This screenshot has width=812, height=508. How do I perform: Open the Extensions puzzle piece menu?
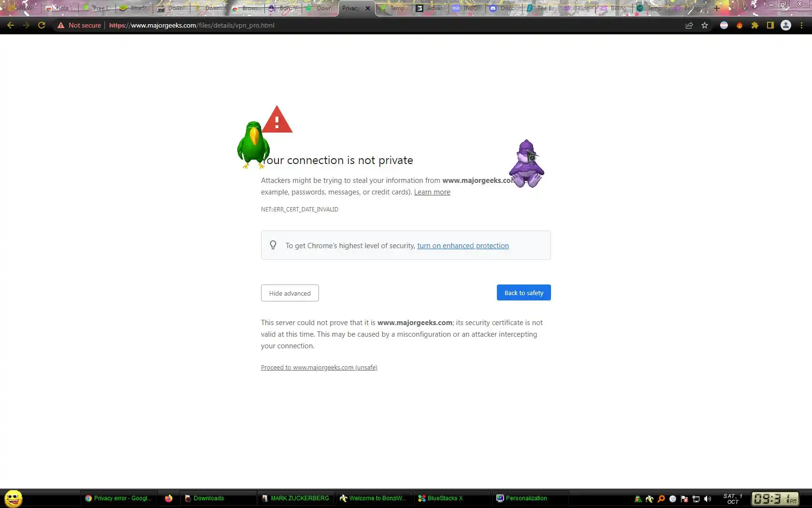(755, 25)
